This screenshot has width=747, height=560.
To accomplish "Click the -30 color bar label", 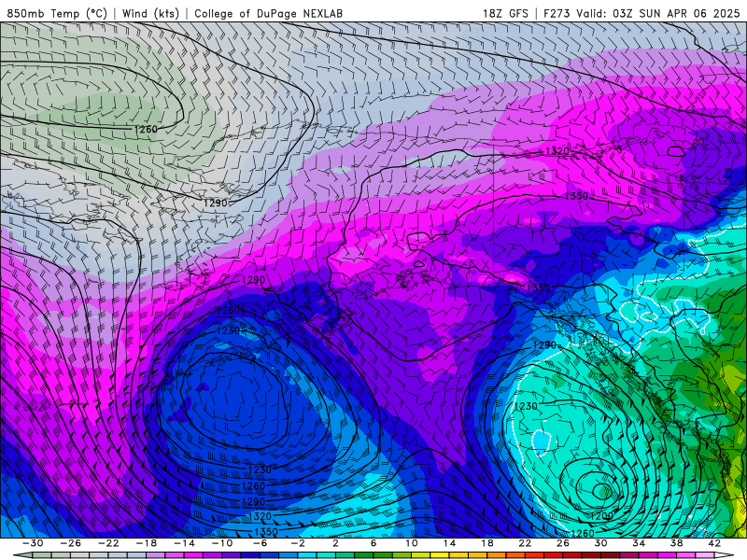I will click(x=33, y=543).
